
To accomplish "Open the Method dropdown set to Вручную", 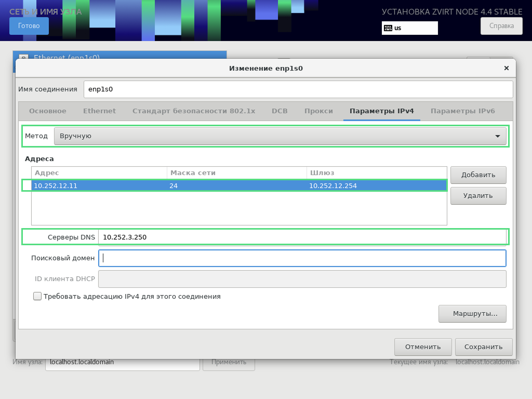I will [x=280, y=136].
